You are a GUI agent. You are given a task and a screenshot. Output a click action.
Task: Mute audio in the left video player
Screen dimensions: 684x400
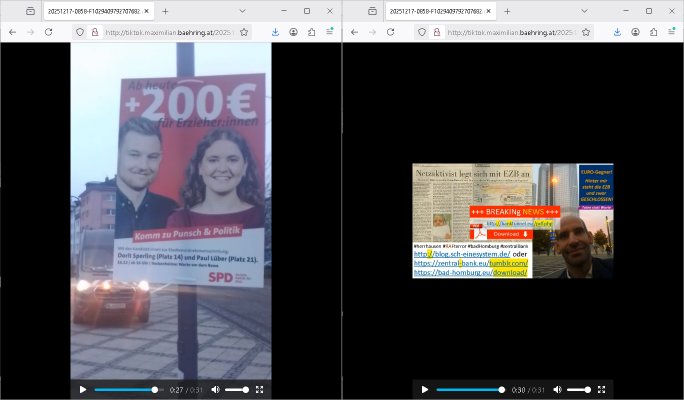click(215, 389)
